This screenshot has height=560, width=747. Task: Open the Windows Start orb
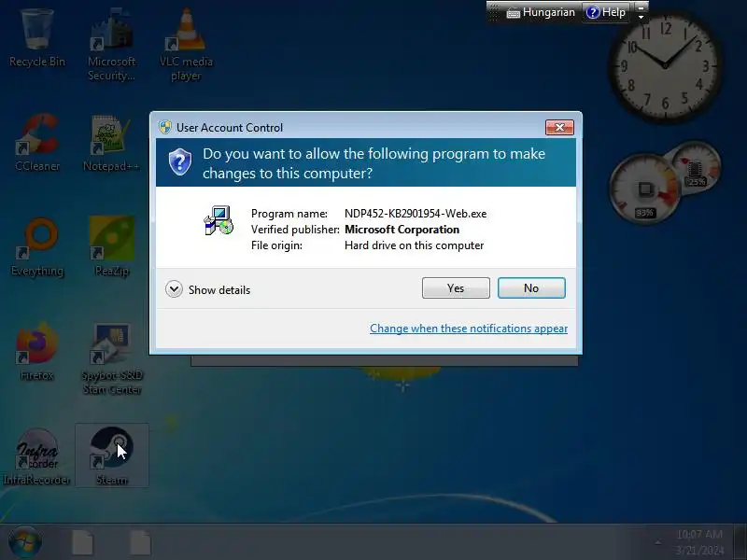click(x=25, y=541)
